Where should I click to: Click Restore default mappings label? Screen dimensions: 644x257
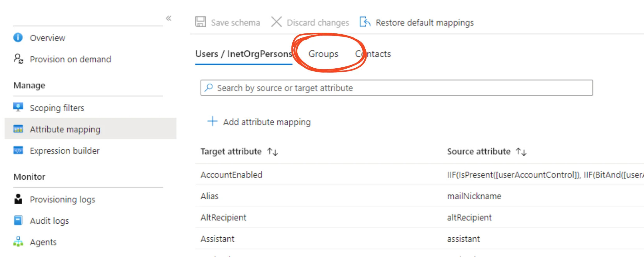point(425,22)
